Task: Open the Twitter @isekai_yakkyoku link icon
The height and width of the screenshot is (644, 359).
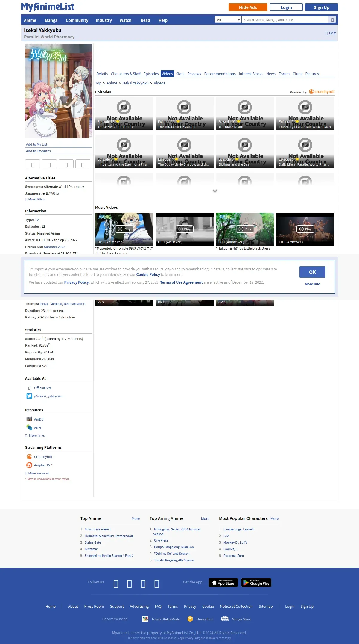Action: (x=29, y=396)
